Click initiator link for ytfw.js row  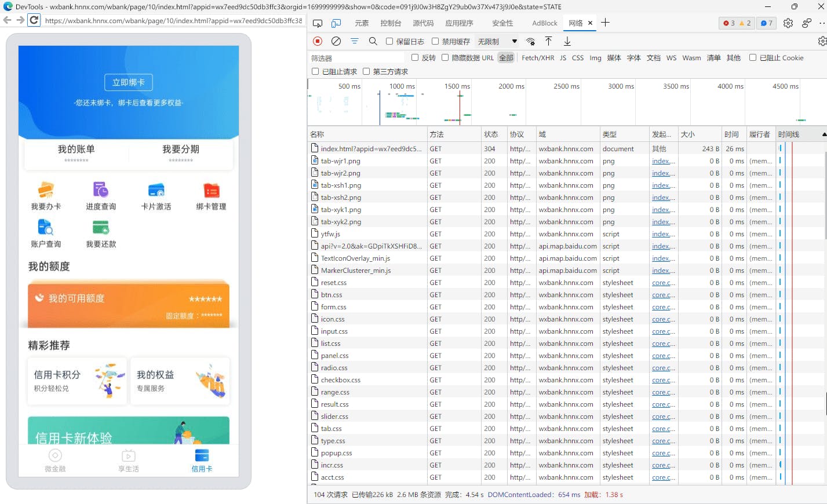tap(664, 234)
